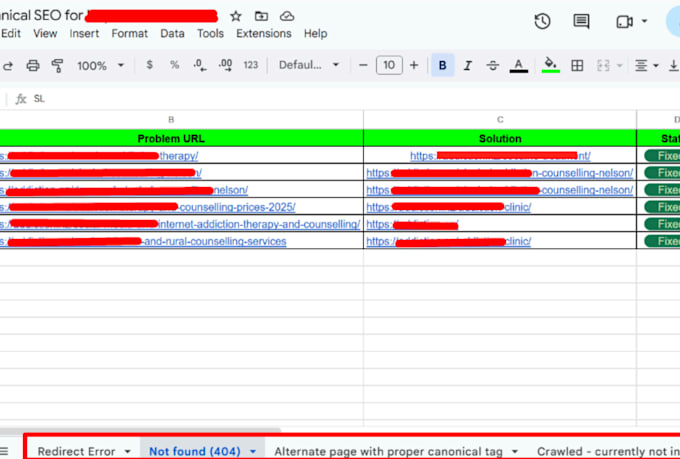Open problem link ending in and-rural-counselling-services

coord(214,241)
